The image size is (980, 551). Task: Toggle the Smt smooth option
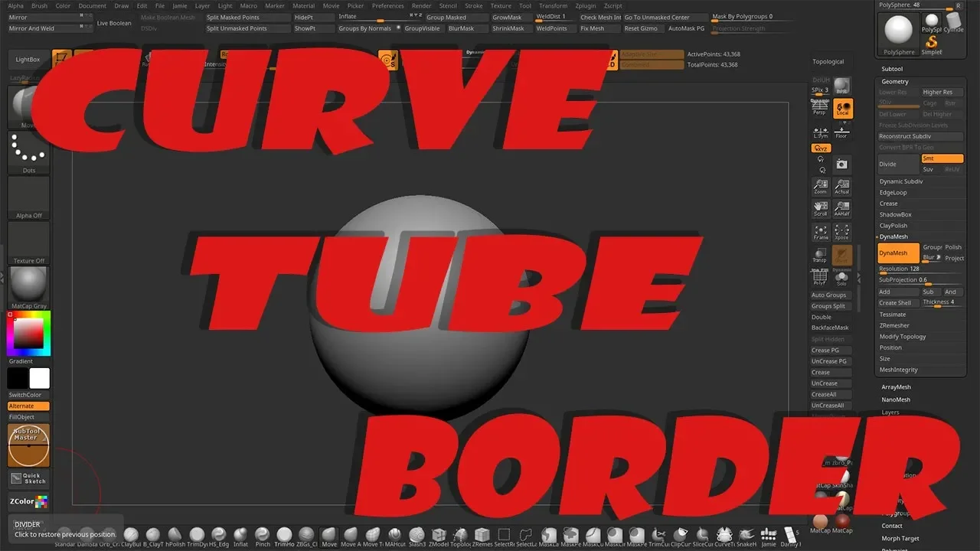942,158
